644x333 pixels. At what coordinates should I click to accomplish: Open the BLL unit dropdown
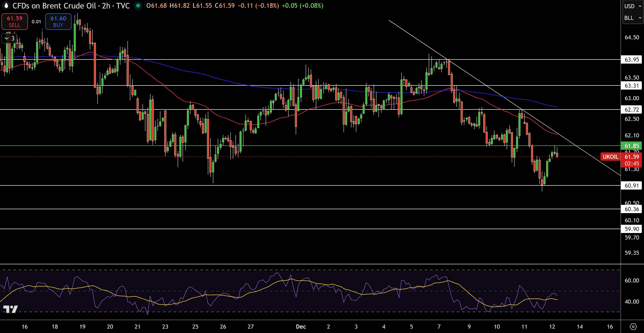[x=633, y=18]
